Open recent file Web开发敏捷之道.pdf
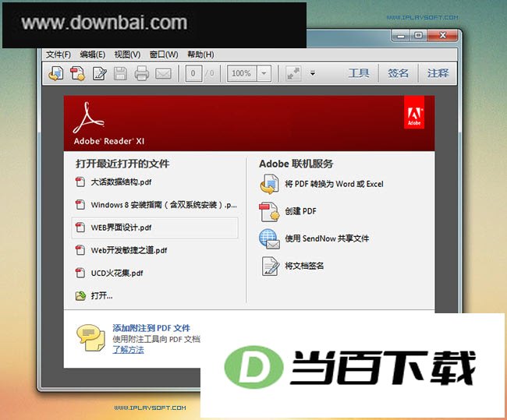This screenshot has height=420, width=507. pyautogui.click(x=129, y=250)
